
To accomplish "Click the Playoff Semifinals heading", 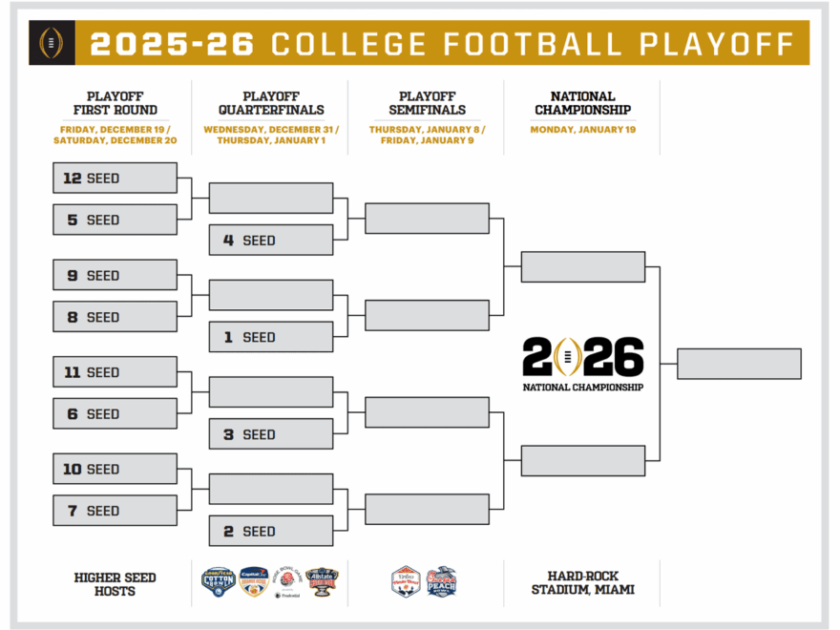I will point(427,103).
